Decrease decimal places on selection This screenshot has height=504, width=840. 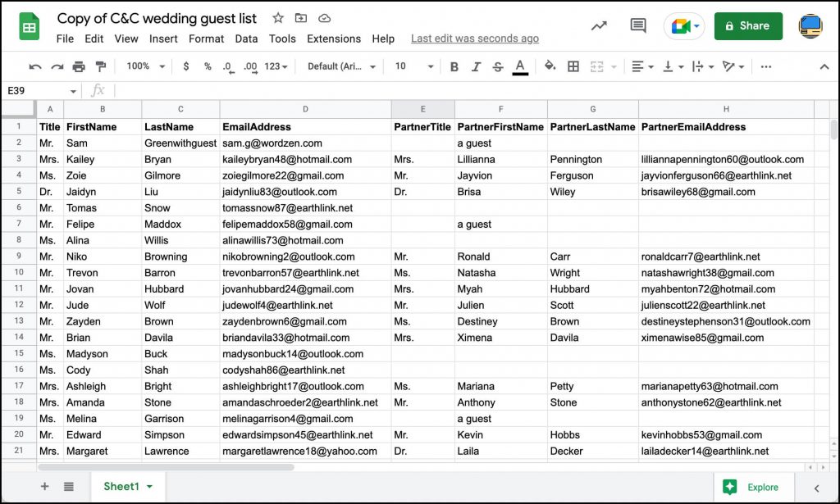228,66
